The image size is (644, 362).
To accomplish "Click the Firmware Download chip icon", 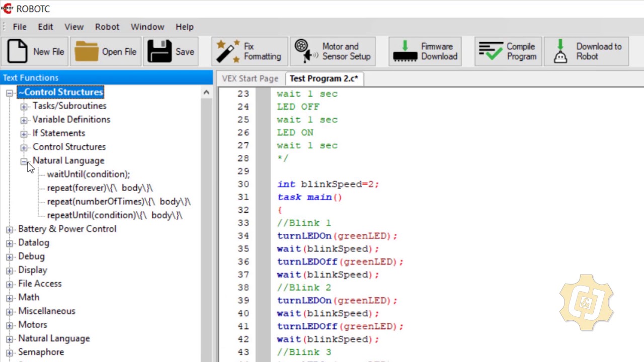I will click(x=405, y=51).
